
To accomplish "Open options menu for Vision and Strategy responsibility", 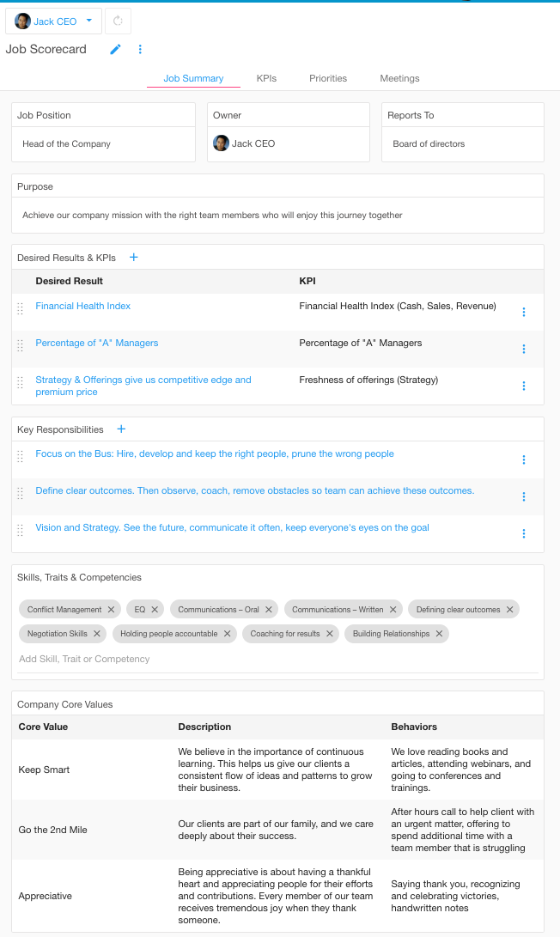I will click(x=524, y=533).
